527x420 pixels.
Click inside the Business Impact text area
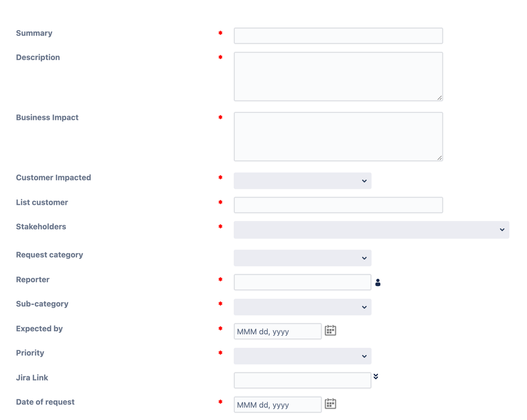tap(338, 136)
